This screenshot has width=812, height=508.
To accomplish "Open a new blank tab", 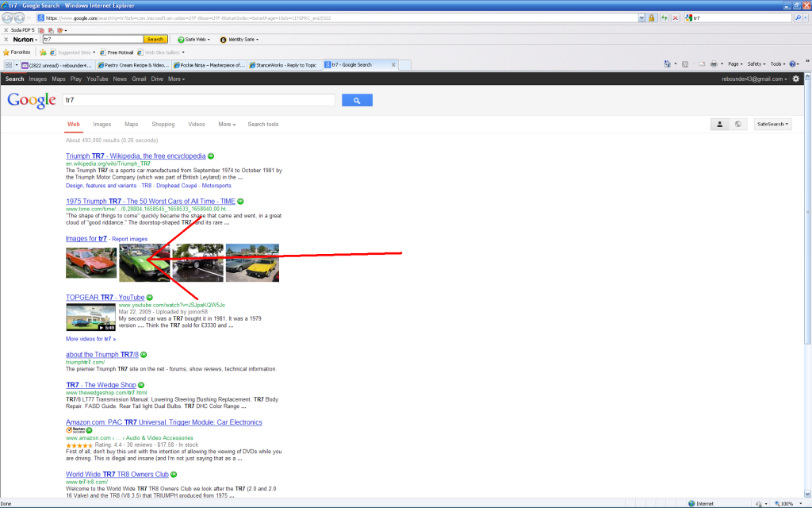I will tap(405, 65).
